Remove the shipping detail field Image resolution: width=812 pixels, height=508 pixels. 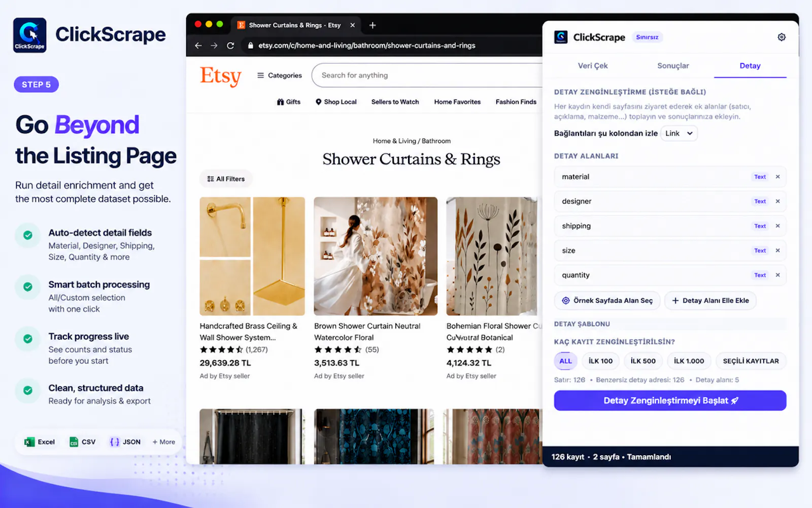click(777, 226)
